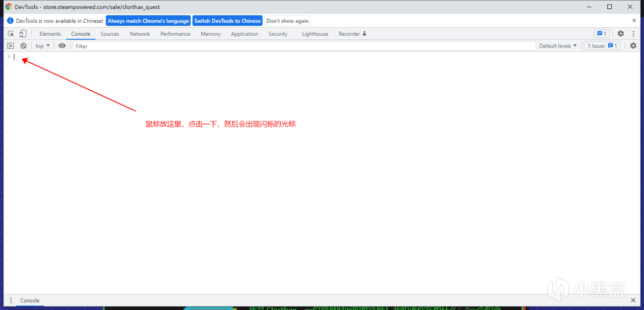Click the blue message count badge
Image resolution: width=644 pixels, height=310 pixels.
pyautogui.click(x=601, y=34)
